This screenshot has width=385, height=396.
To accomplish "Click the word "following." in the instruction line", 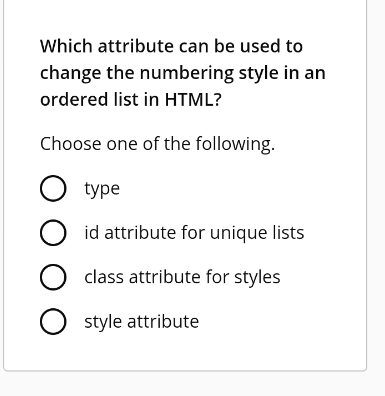I will point(235,144).
